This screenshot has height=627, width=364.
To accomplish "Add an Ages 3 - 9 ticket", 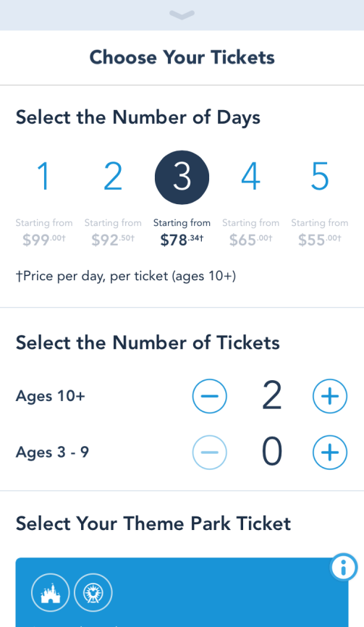I will tap(330, 453).
